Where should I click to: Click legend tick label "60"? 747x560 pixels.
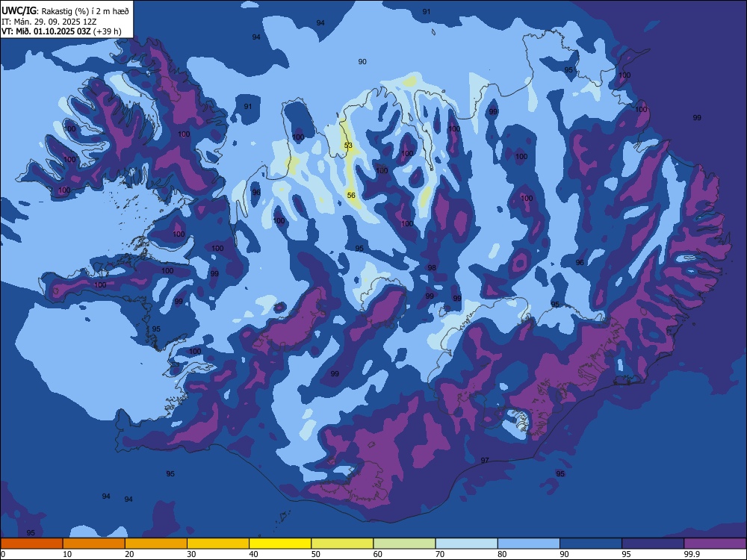click(x=378, y=554)
